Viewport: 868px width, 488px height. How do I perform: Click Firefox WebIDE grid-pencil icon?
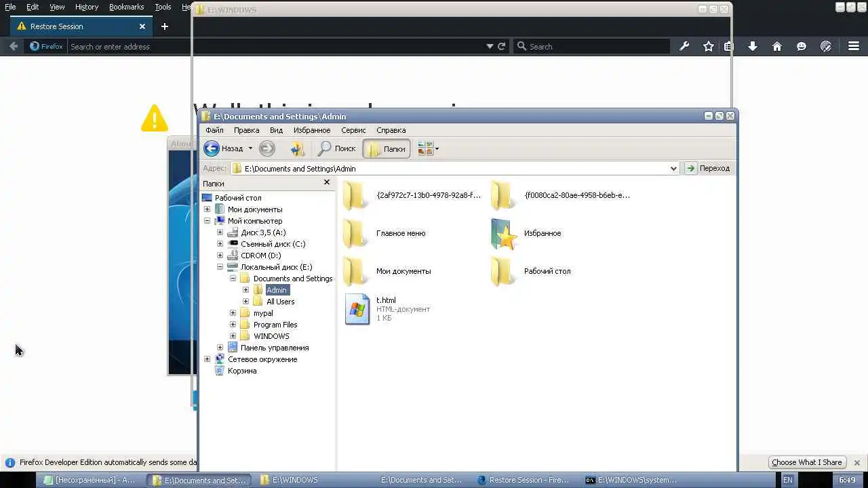click(826, 46)
